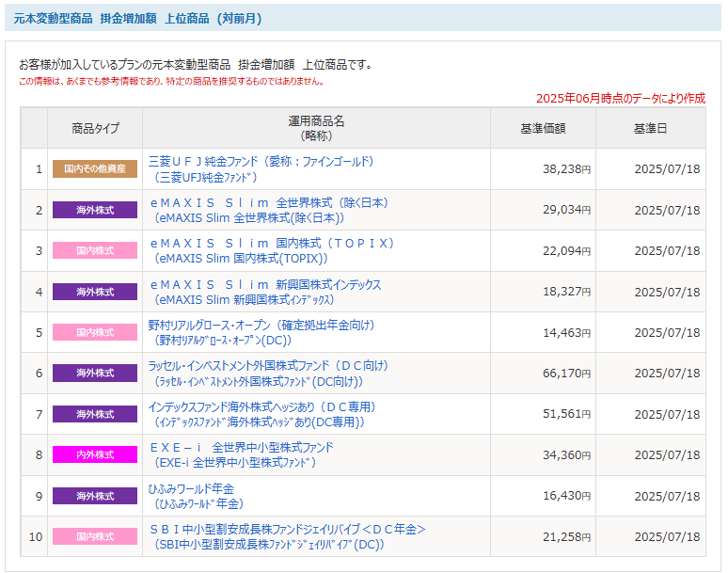Open eMAXIS Slim 新興国株式インデックス link

pos(264,292)
